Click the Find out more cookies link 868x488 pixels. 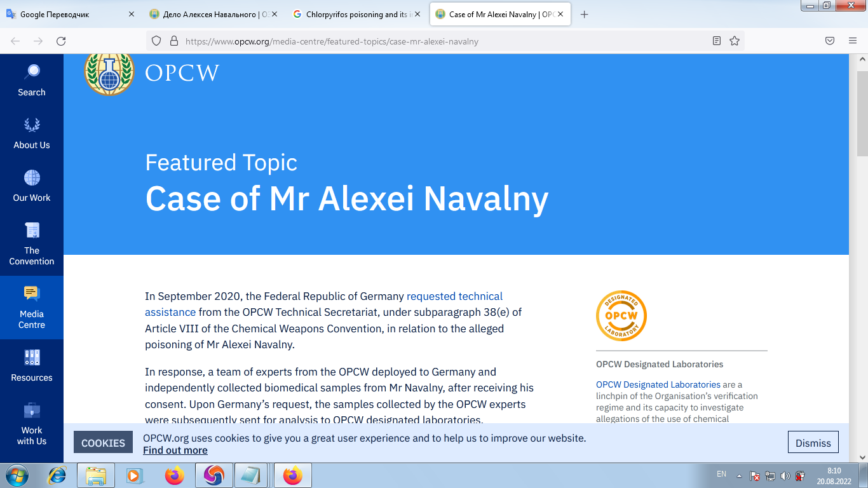175,450
